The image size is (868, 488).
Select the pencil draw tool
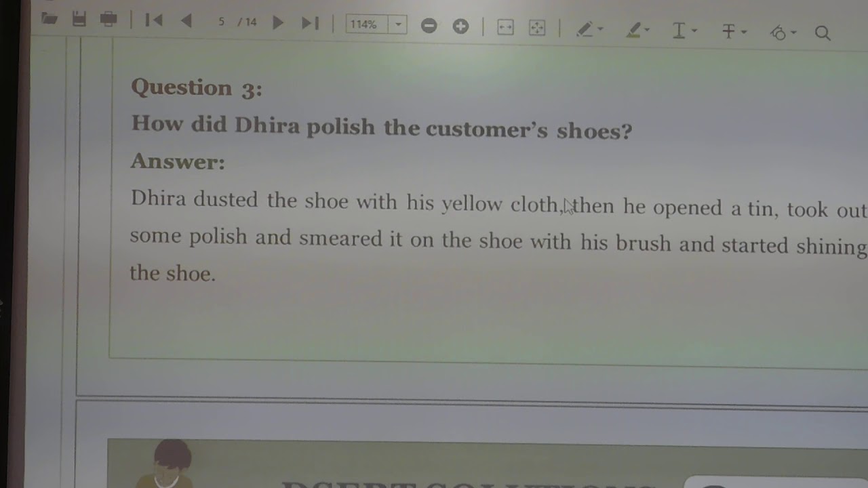pyautogui.click(x=585, y=29)
